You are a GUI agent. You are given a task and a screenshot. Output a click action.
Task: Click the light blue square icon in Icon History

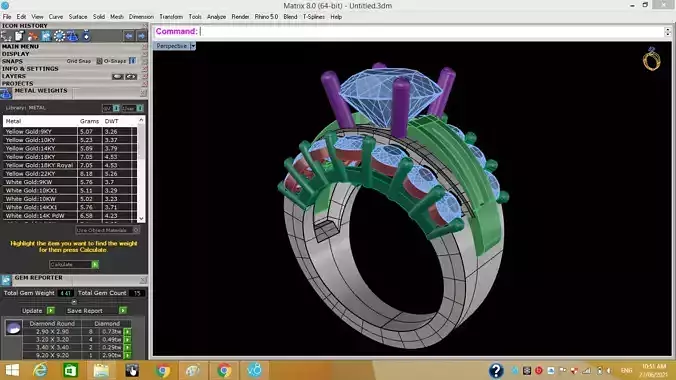pos(46,36)
